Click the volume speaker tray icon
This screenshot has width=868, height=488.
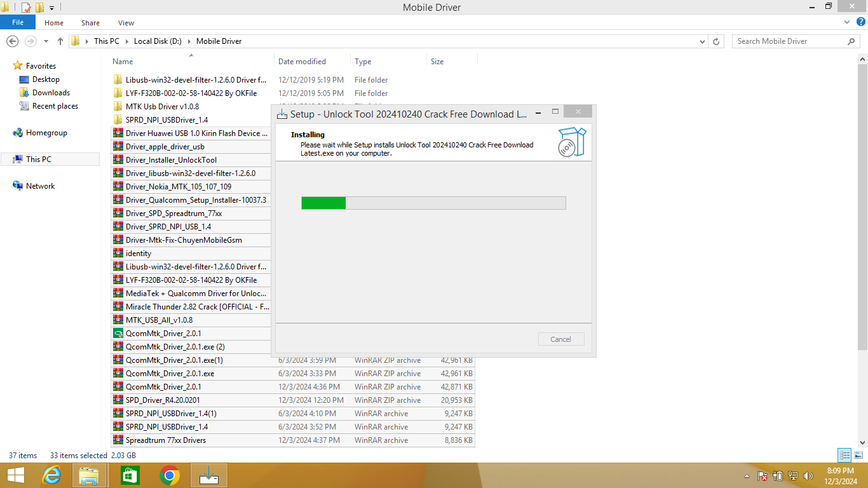808,475
